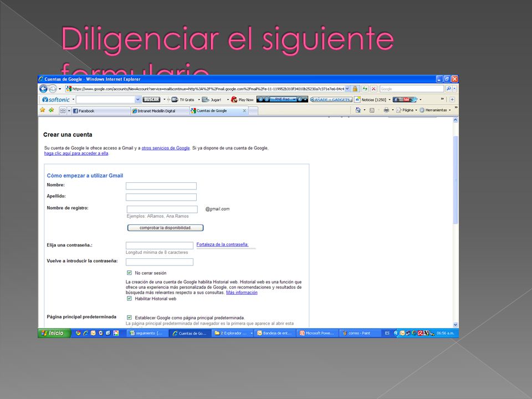Click the Facebook/YouTube social toolbar widget

[405, 100]
